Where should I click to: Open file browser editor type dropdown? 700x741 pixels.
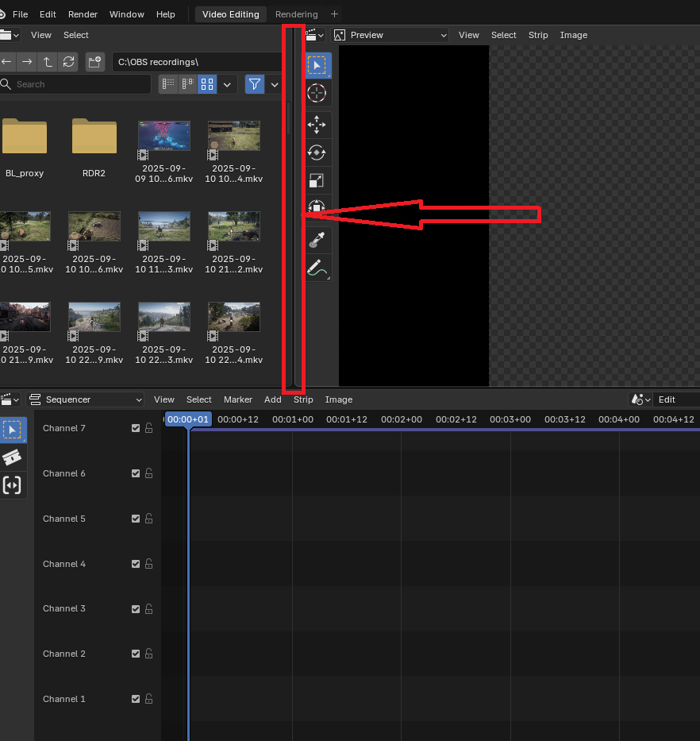click(10, 35)
